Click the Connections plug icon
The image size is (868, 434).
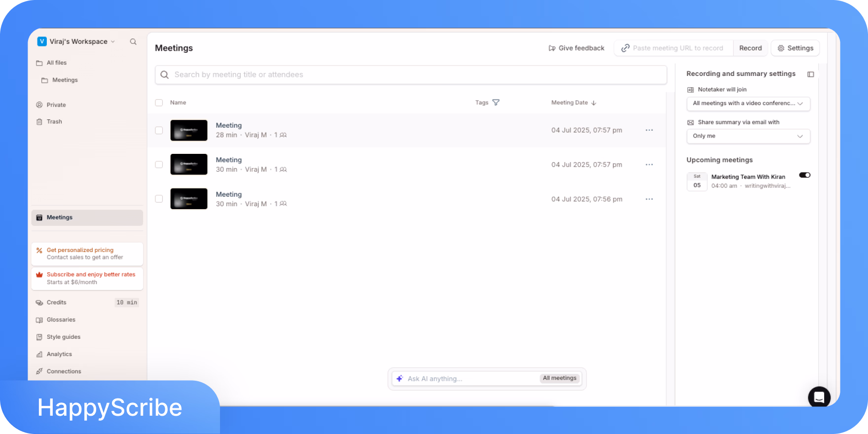[x=39, y=371]
